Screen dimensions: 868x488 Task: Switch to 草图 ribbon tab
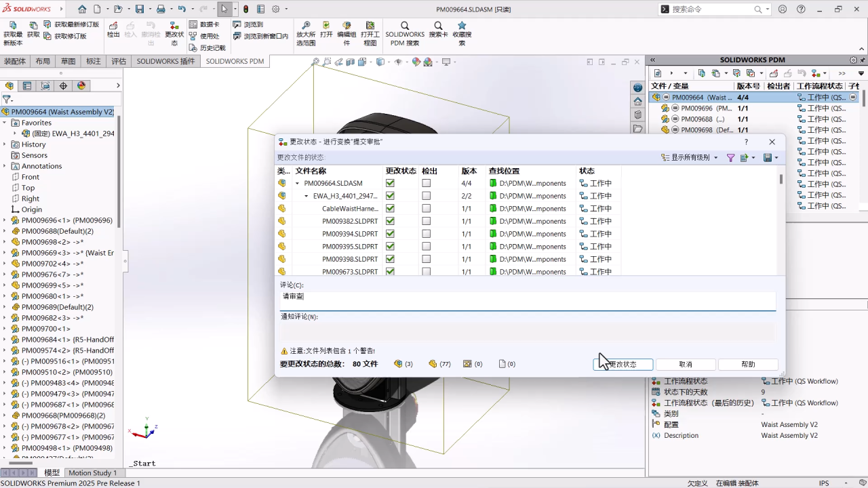pyautogui.click(x=68, y=61)
